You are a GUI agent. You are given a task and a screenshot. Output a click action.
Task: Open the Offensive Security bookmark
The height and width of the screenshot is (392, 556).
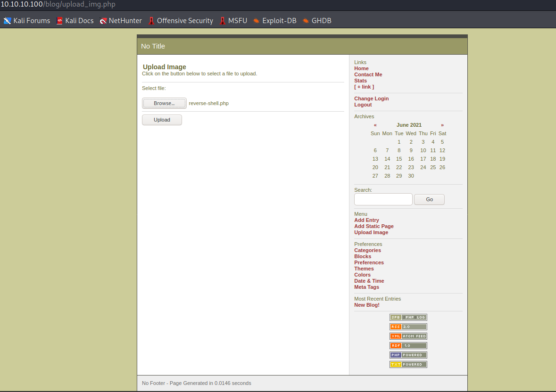[181, 21]
